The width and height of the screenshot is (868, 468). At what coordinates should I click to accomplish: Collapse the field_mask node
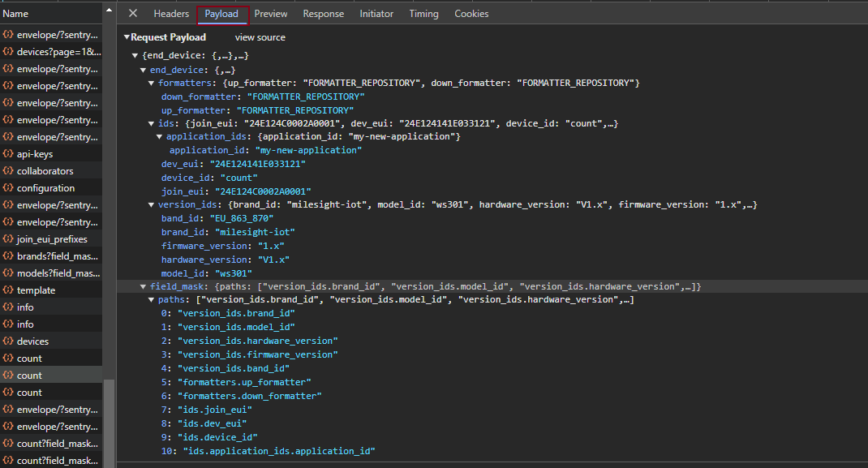tap(143, 286)
